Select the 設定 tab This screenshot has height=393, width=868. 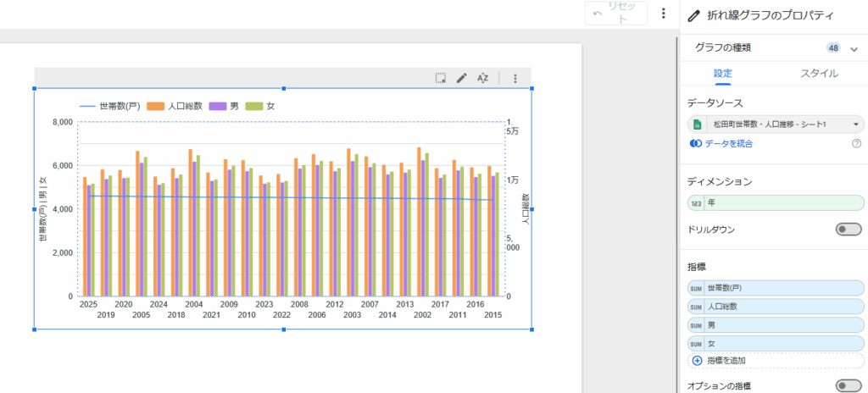tap(723, 74)
